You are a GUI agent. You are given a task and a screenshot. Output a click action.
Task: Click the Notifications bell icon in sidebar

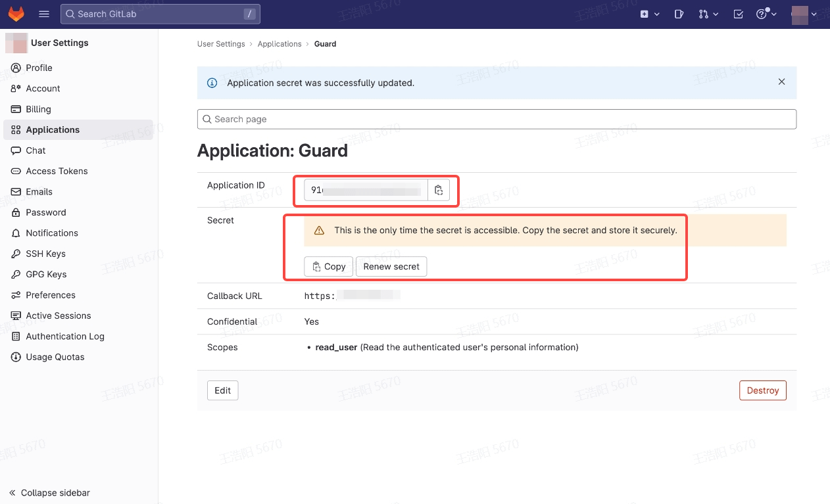click(16, 233)
